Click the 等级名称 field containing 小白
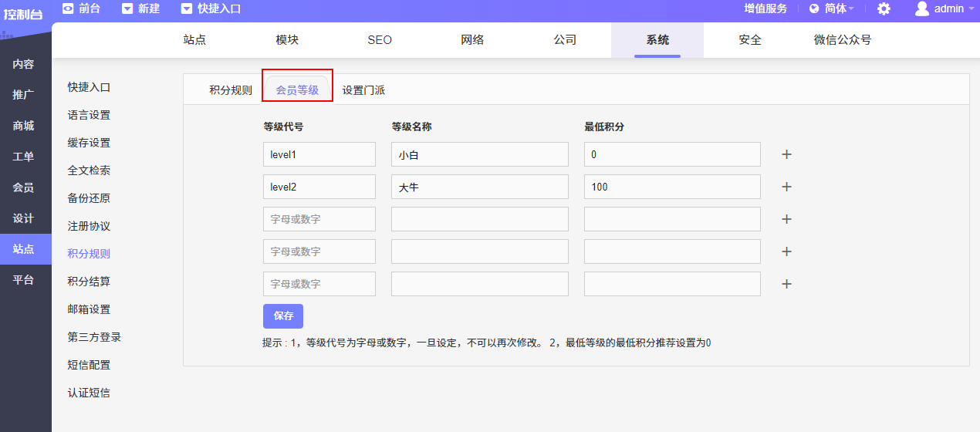This screenshot has width=980, height=432. (479, 154)
